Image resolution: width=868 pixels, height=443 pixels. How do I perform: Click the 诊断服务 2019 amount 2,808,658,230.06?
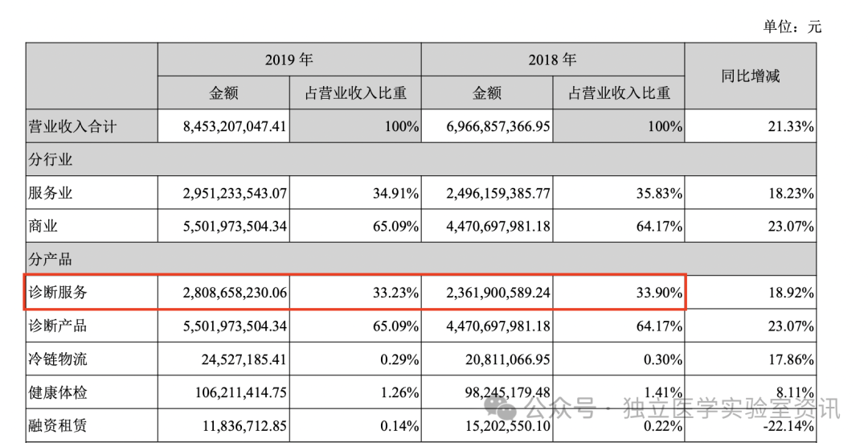point(224,293)
